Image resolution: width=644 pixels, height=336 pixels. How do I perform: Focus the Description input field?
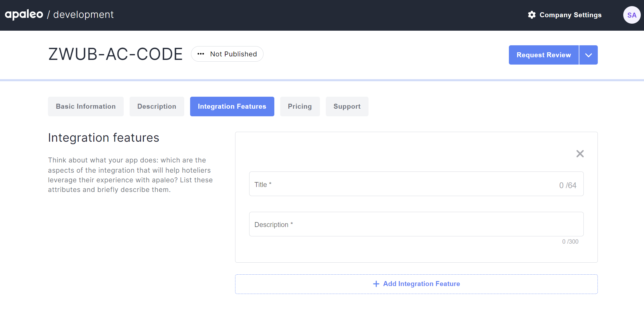pyautogui.click(x=416, y=224)
